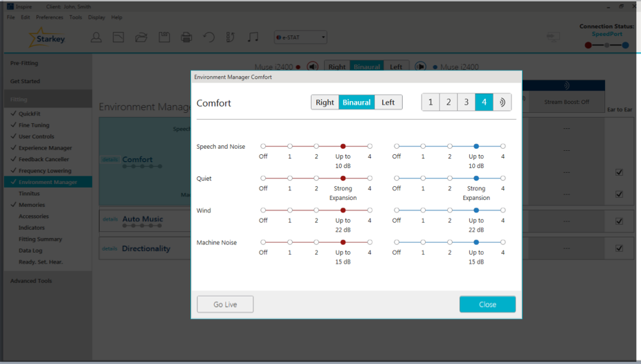Open the Preferences menu

click(x=49, y=17)
